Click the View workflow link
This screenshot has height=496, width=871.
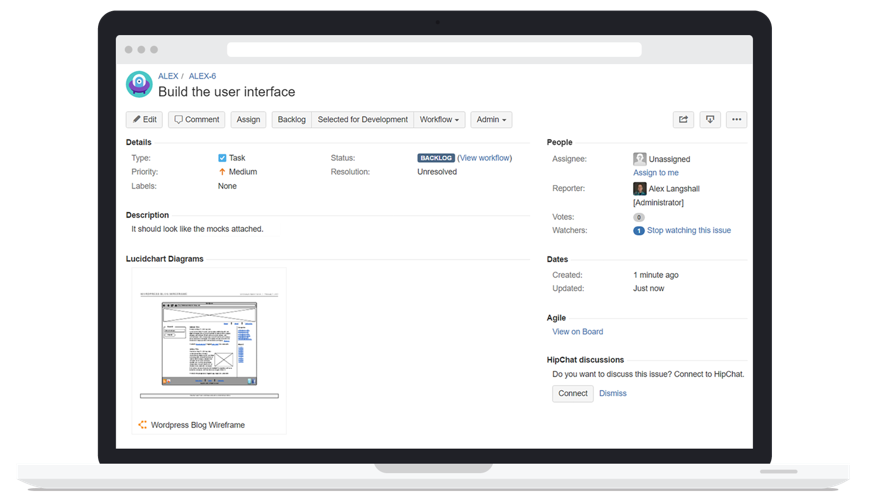(485, 158)
